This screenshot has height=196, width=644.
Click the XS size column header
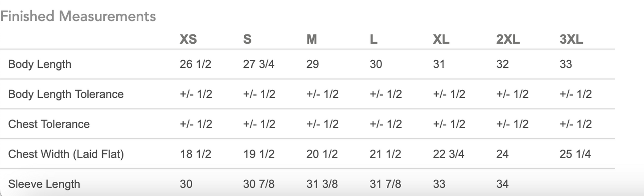188,39
